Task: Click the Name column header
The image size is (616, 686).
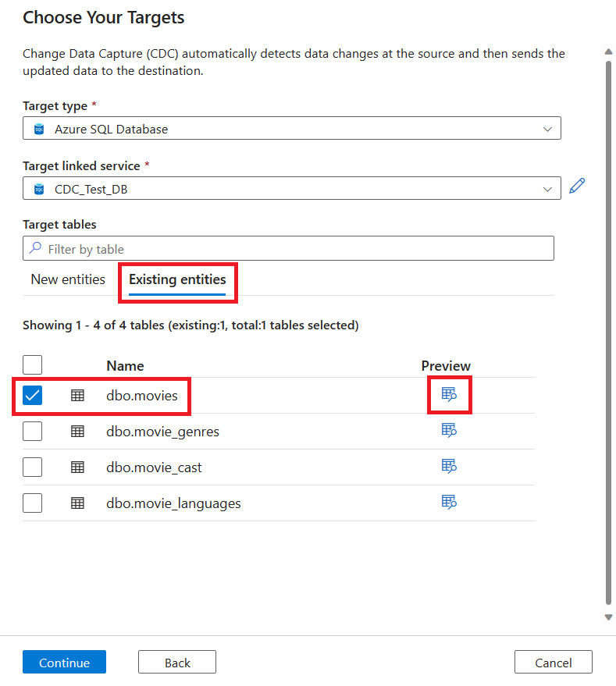Action: pos(125,366)
